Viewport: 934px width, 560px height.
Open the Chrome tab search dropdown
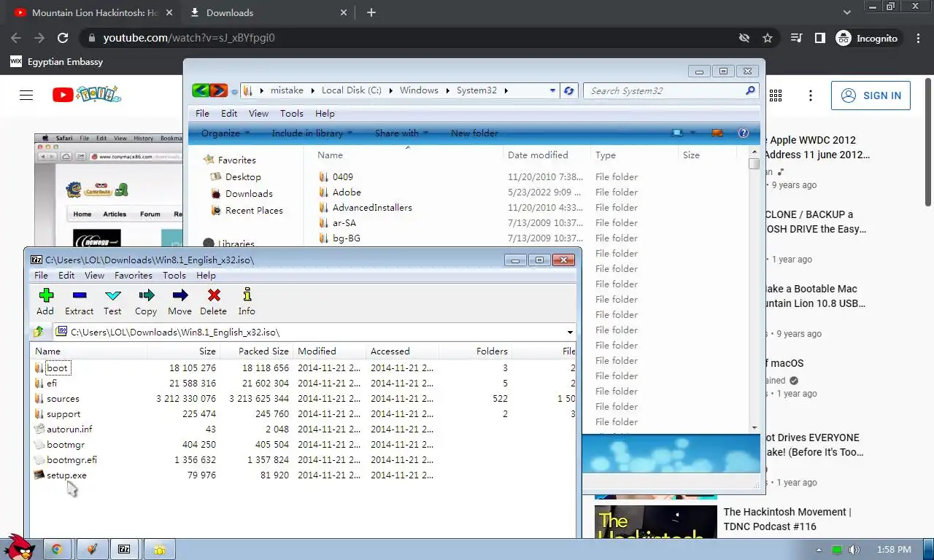[x=846, y=12]
